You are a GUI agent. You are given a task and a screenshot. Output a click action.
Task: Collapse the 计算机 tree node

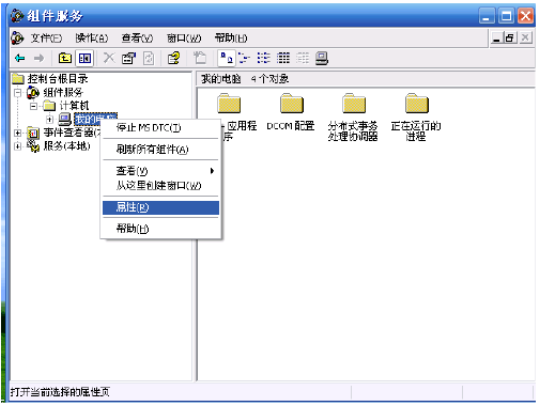pyautogui.click(x=34, y=106)
